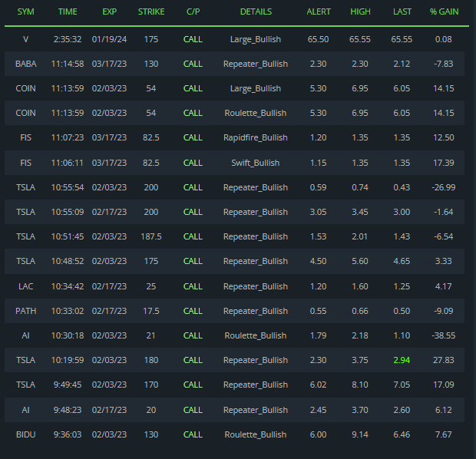The height and width of the screenshot is (459, 476).
Task: Click high value 9.14
Action: point(360,434)
